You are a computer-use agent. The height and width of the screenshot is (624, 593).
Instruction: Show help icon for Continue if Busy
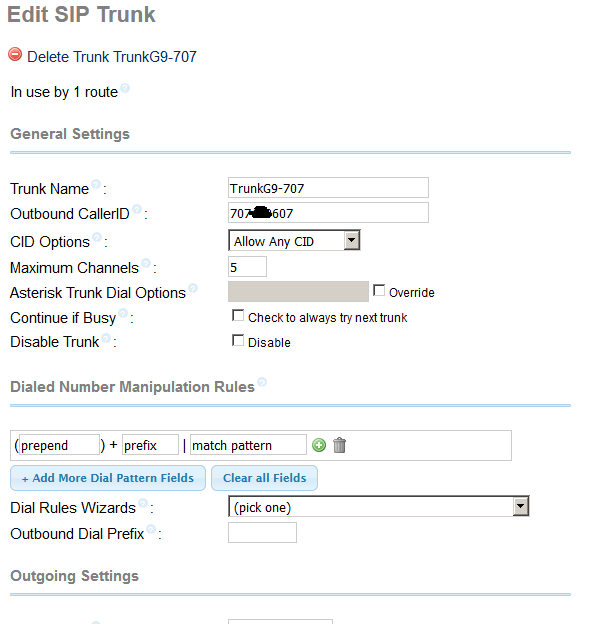123,313
